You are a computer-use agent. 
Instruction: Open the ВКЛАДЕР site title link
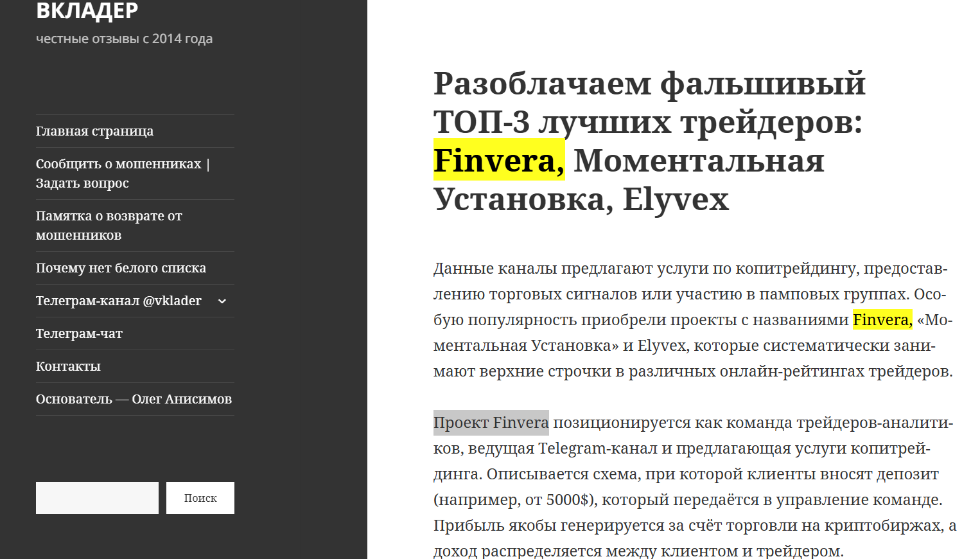click(87, 10)
